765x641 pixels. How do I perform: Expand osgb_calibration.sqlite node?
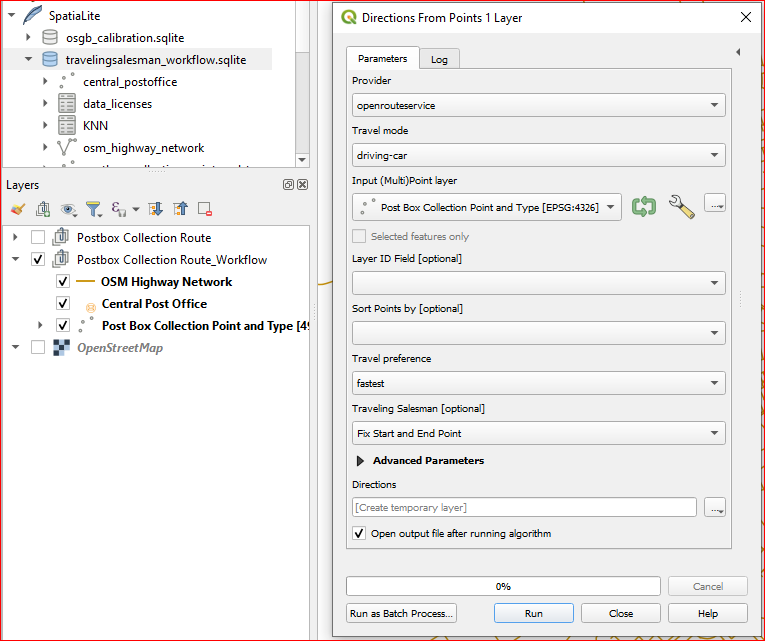point(28,37)
